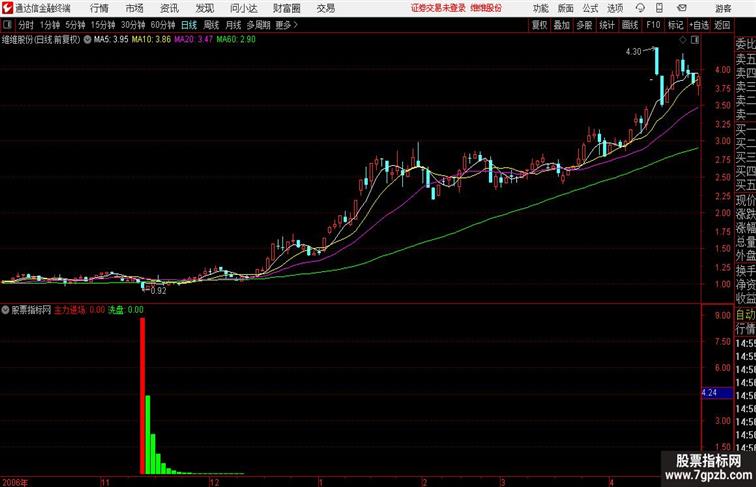The image size is (756, 487).
Task: Open the 选项 menu
Action: pyautogui.click(x=615, y=8)
